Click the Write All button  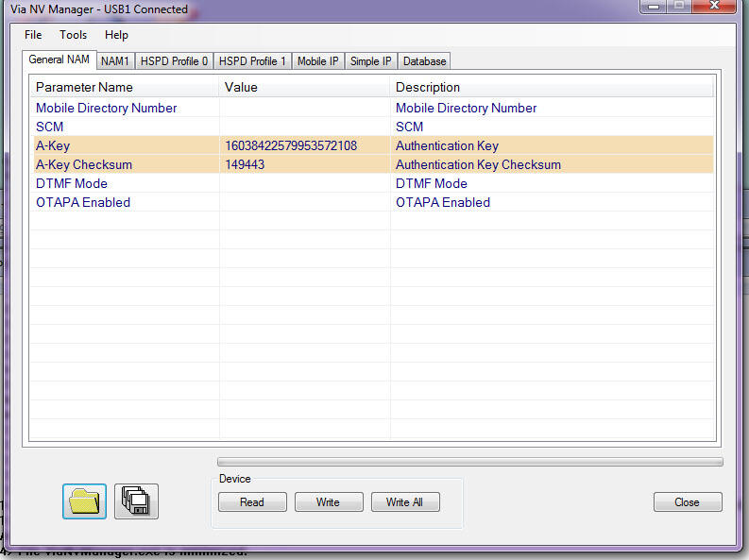pos(405,502)
